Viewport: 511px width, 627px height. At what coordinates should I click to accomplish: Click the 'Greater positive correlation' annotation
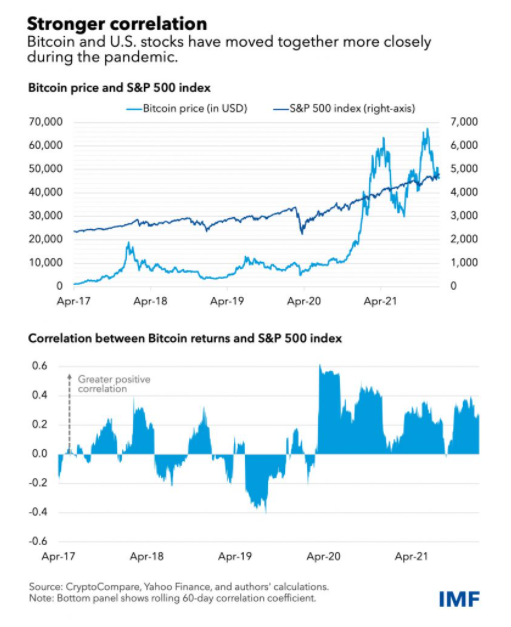114,384
